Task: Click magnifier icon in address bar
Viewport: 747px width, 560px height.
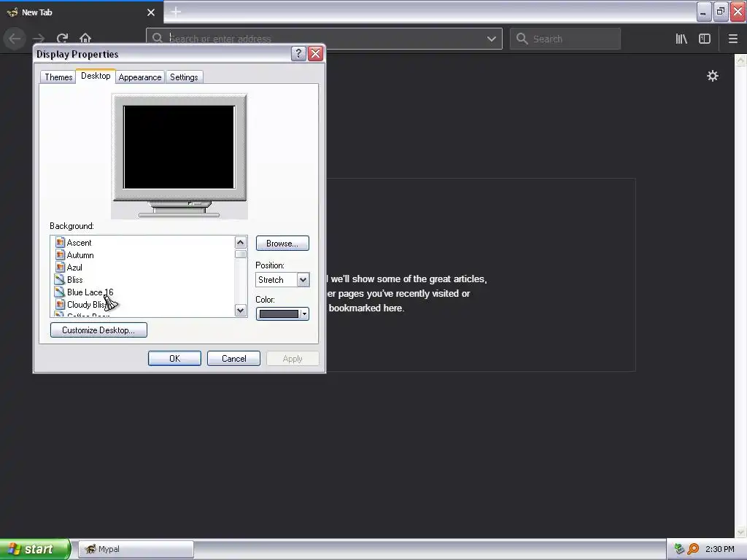Action: pos(158,38)
